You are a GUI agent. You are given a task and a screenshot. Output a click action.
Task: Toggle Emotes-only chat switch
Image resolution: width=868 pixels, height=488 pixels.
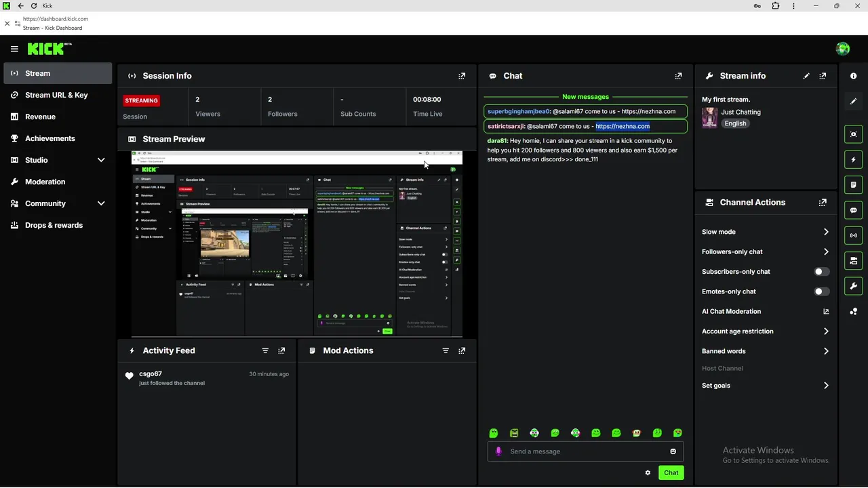(x=821, y=291)
